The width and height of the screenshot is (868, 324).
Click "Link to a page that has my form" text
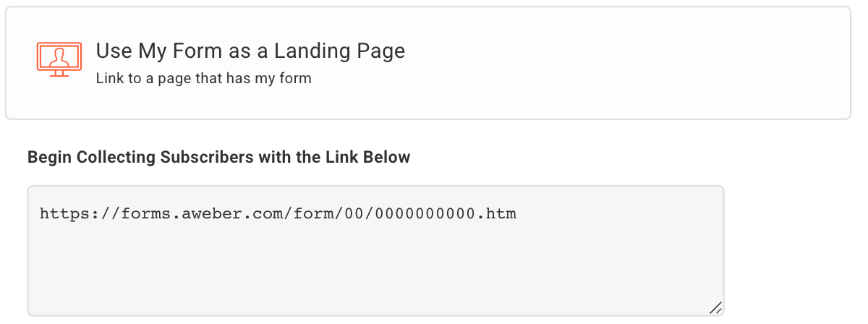point(203,78)
